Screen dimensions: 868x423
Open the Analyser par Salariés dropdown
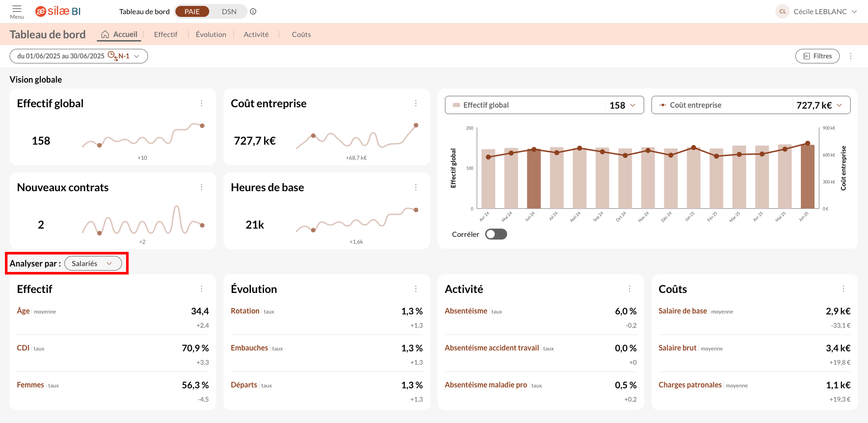click(x=93, y=264)
